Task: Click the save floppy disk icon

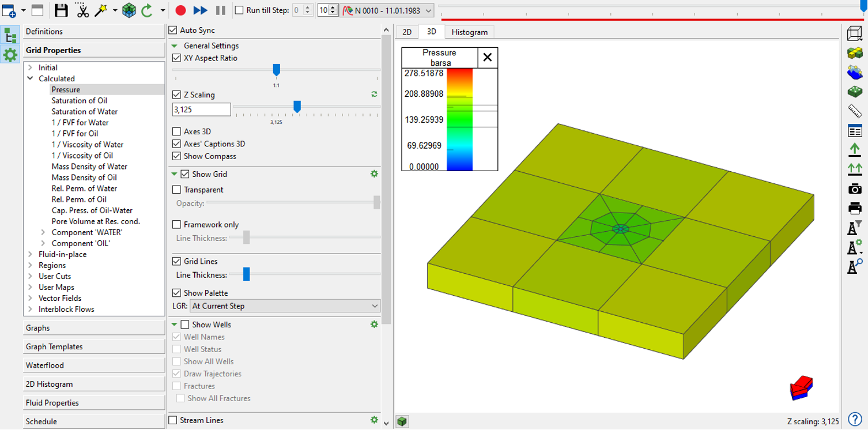Action: coord(61,10)
